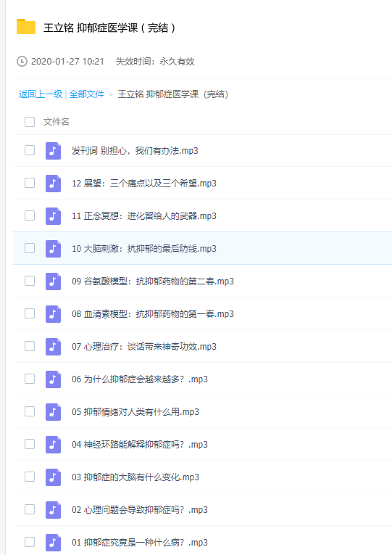Click the clock icon beside the date
Image resolution: width=392 pixels, height=555 pixels.
pyautogui.click(x=22, y=61)
